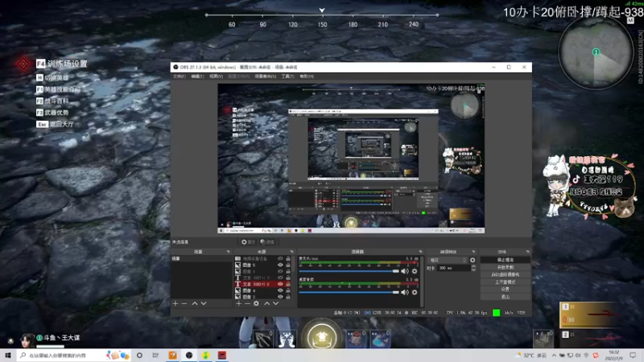Toggle lock on 图像 6 source
The width and height of the screenshot is (644, 362).
click(288, 290)
